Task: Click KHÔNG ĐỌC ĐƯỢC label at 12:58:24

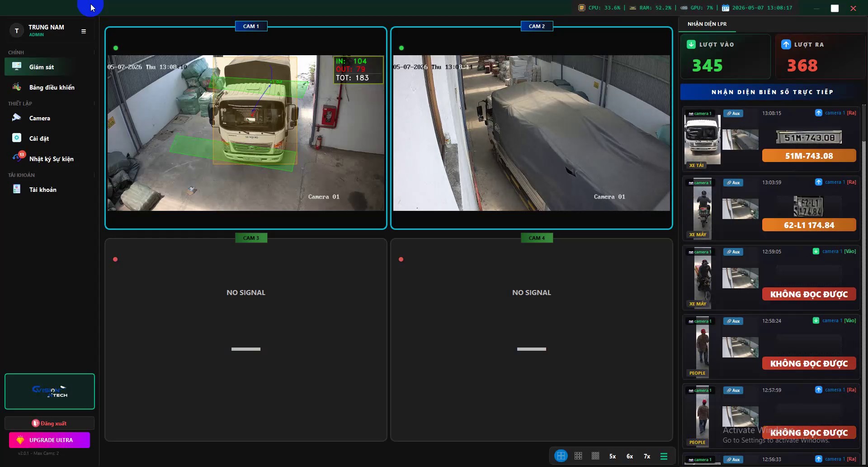Action: 809,363
